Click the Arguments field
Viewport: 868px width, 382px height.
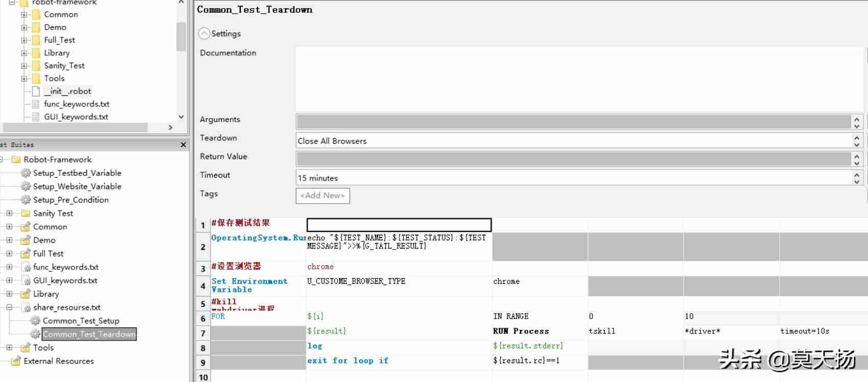pyautogui.click(x=573, y=122)
